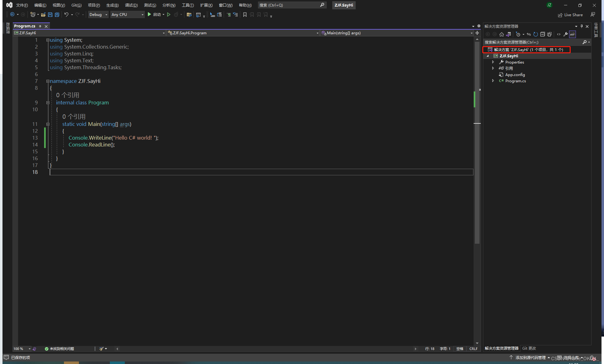Click the Solution Explorer Home icon
The image size is (604, 364).
[502, 34]
